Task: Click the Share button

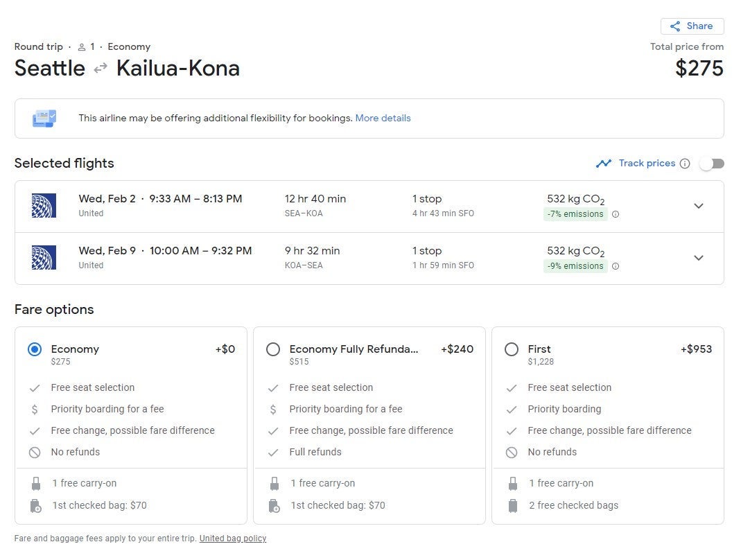Action: tap(692, 26)
